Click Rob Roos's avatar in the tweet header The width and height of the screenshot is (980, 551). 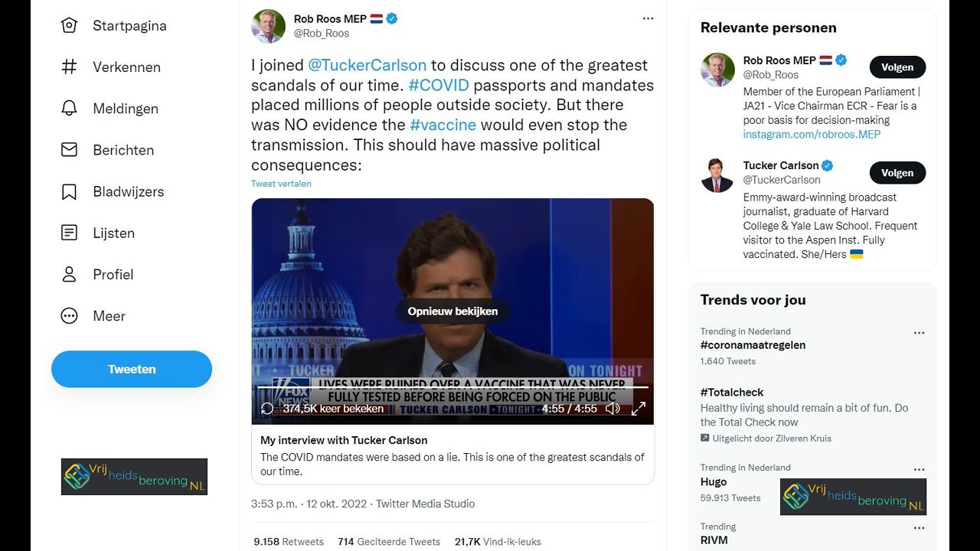[268, 26]
